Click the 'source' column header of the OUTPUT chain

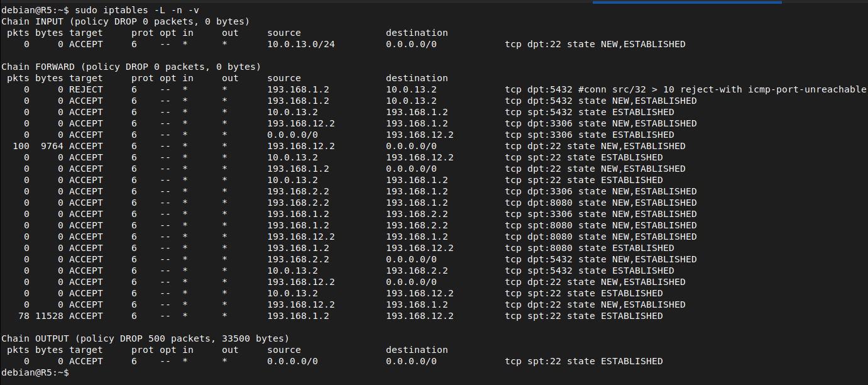coord(284,350)
